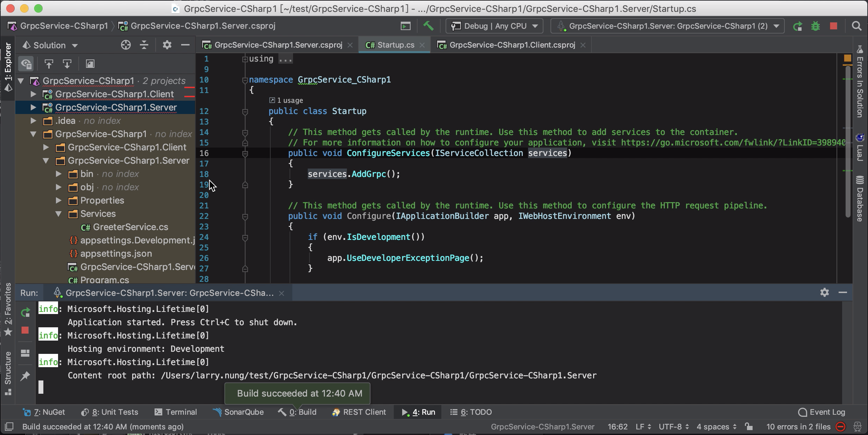Image resolution: width=868 pixels, height=435 pixels.
Task: Expand the obj folder
Action: coord(58,187)
